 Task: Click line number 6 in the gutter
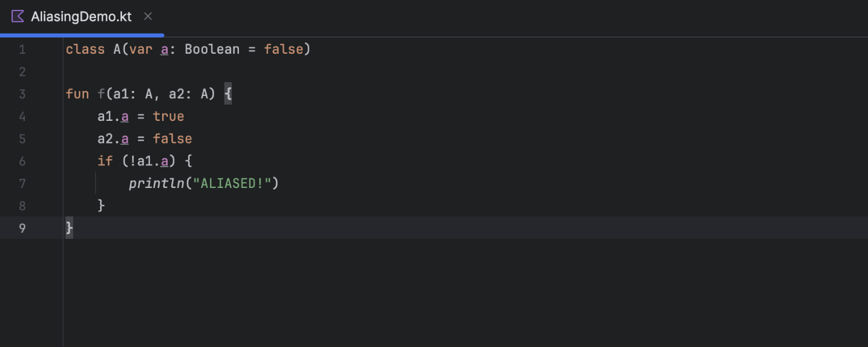pos(22,161)
